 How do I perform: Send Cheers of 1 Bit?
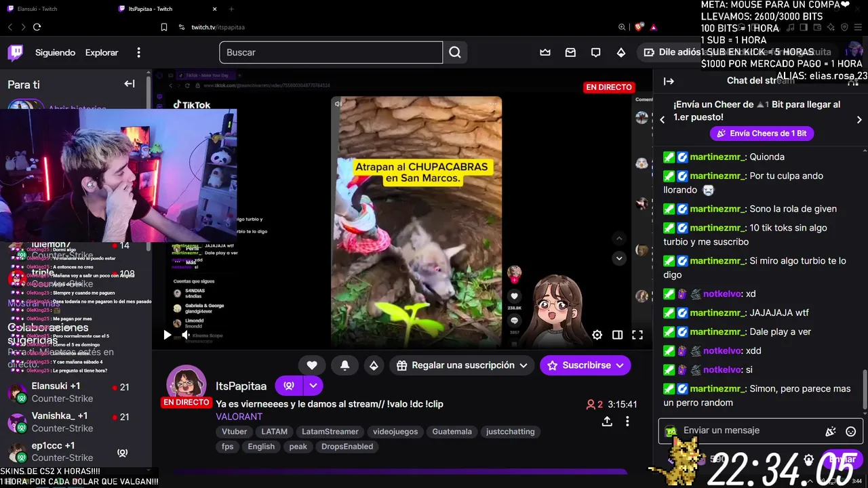[x=762, y=134]
